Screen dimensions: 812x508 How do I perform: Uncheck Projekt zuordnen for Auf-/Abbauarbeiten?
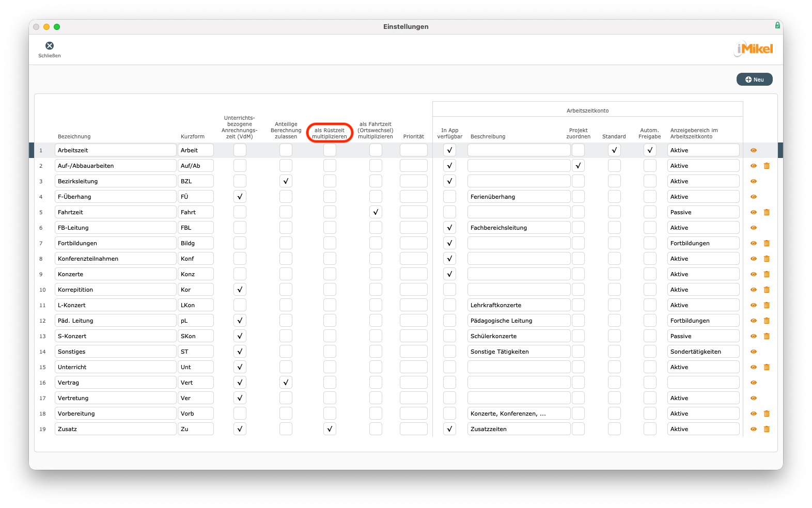pos(579,166)
